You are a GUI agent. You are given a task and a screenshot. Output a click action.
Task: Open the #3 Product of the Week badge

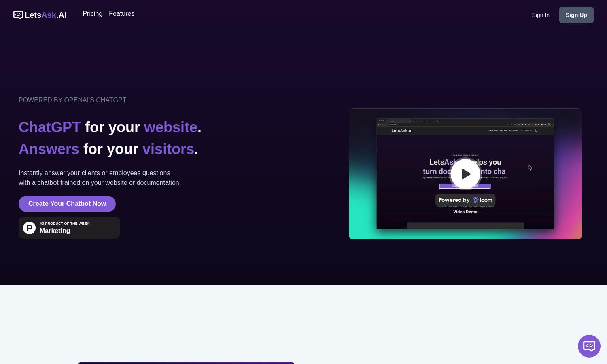pos(69,228)
